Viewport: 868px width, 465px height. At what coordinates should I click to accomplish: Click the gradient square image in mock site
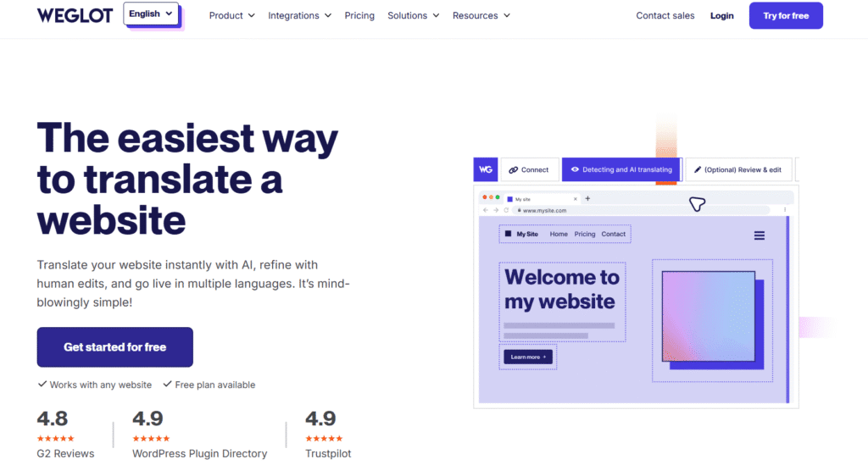click(x=708, y=315)
